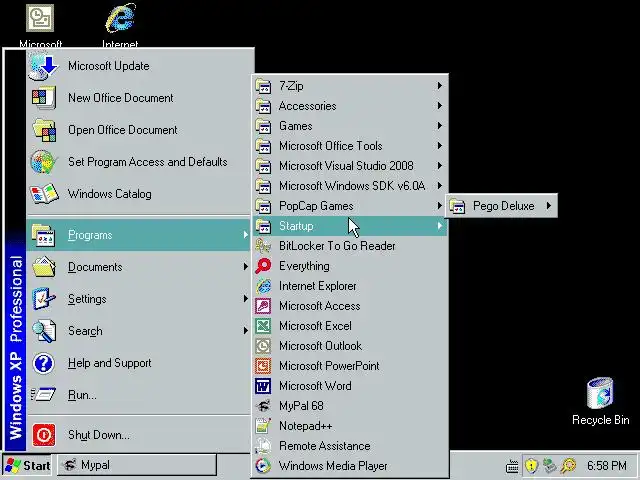Click the New Office Document icon
This screenshot has height=480, width=640.
[x=43, y=98]
